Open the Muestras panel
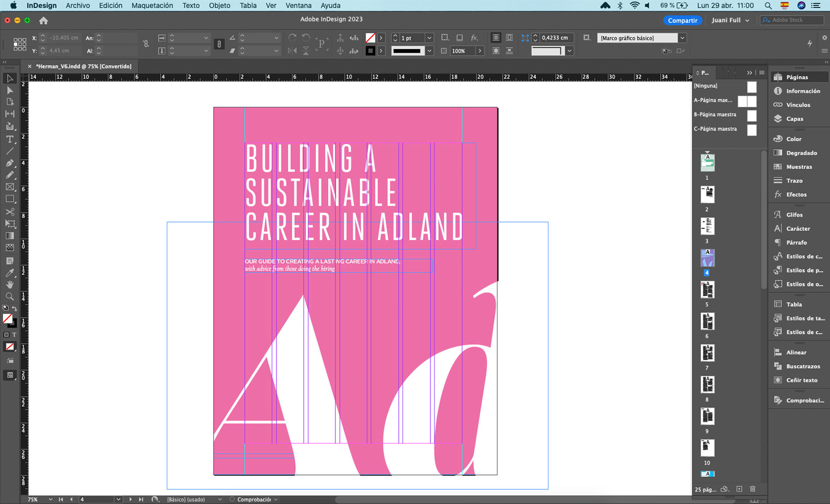The width and height of the screenshot is (830, 504). point(798,166)
